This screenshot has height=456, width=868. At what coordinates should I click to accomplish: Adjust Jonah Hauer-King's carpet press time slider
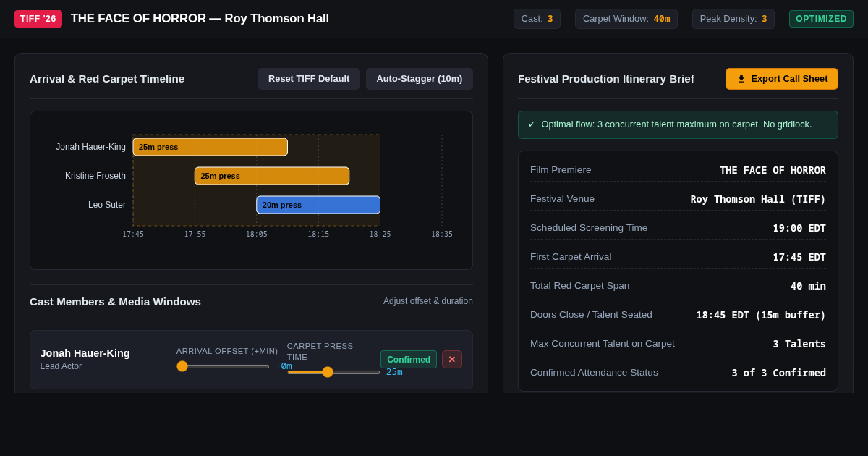pyautogui.click(x=333, y=372)
